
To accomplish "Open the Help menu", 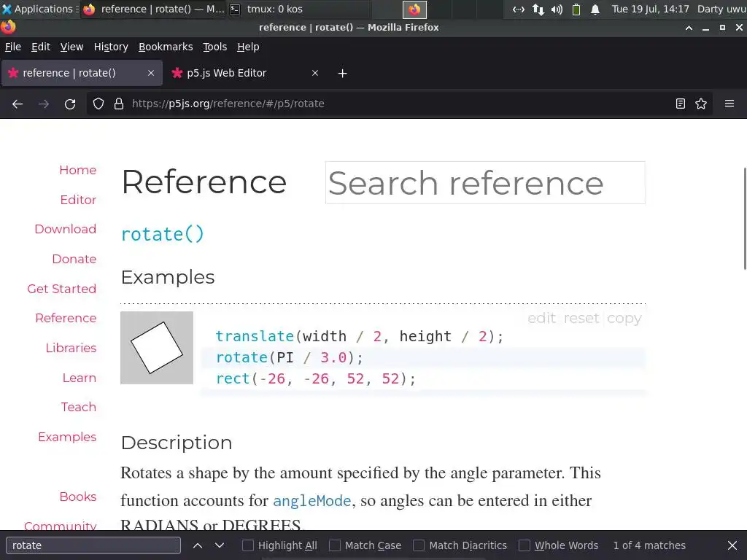I will tap(248, 47).
